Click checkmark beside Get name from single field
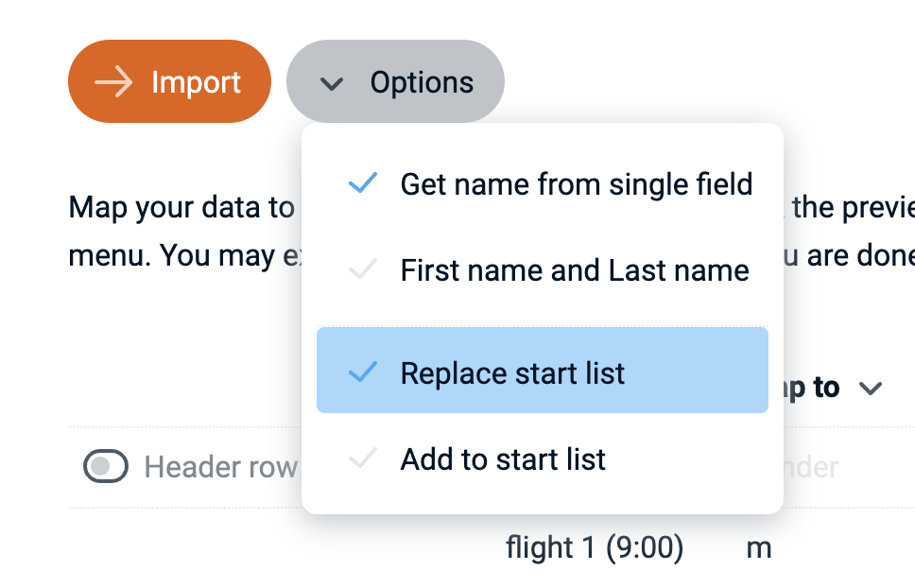This screenshot has width=915, height=588. 363,183
